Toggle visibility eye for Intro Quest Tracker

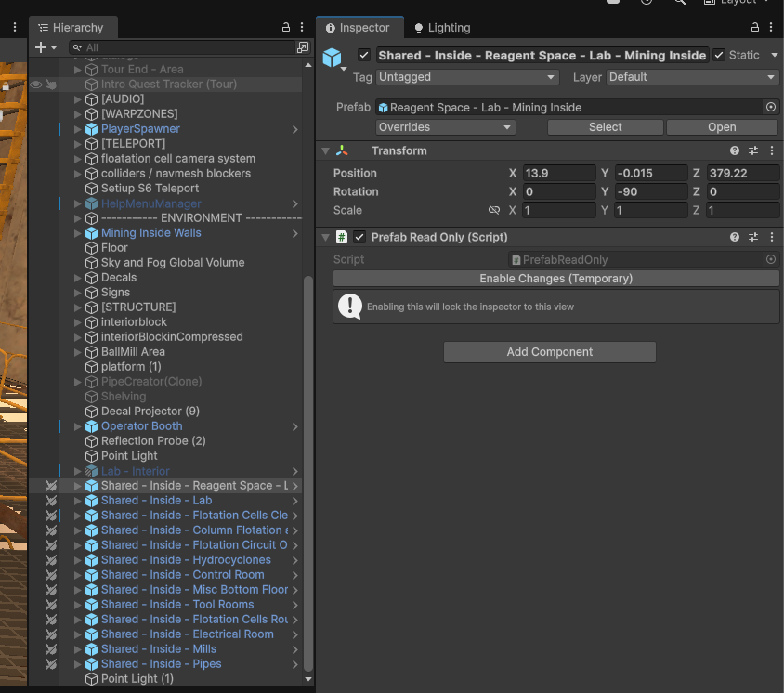point(36,85)
